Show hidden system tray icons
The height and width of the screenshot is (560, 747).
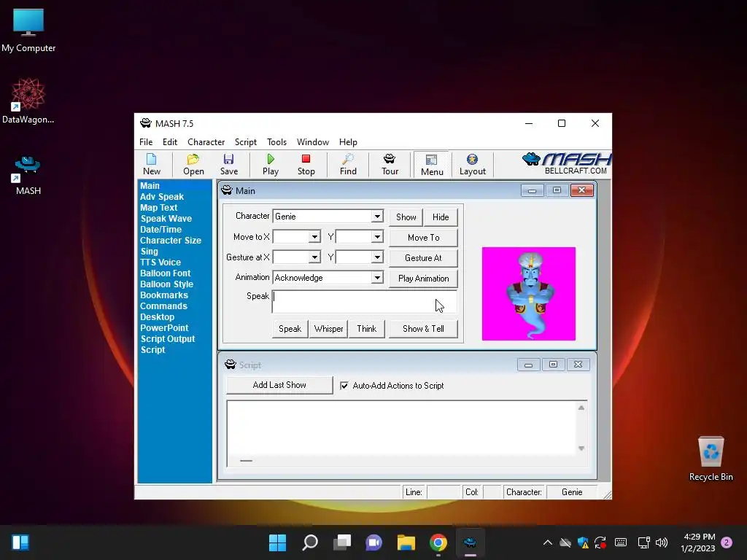(x=548, y=542)
